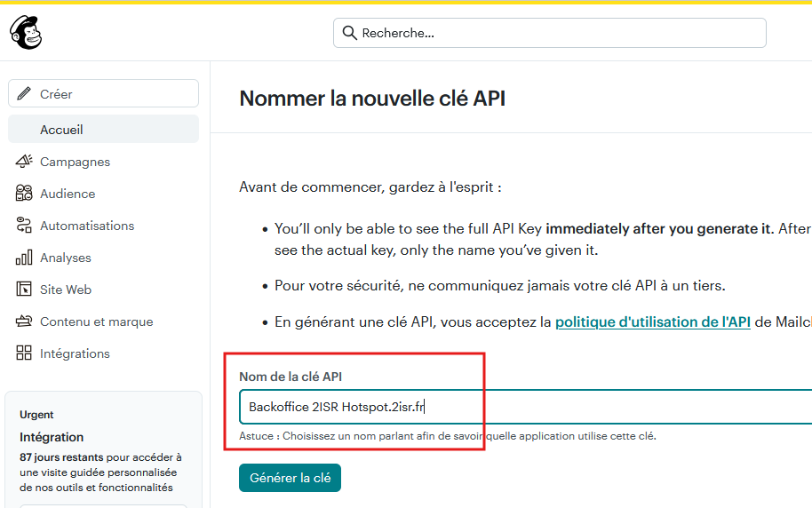The image size is (812, 508).
Task: Click the magnifying glass search icon
Action: tap(349, 33)
